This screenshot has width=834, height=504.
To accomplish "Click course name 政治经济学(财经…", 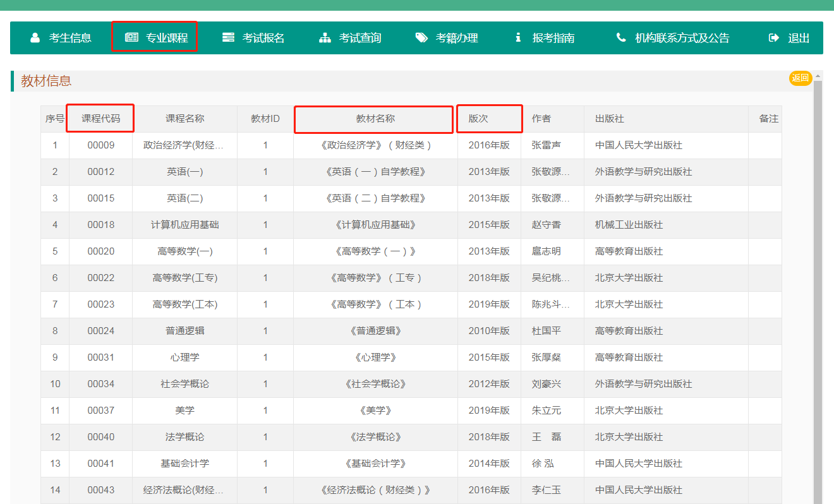I will pyautogui.click(x=184, y=145).
